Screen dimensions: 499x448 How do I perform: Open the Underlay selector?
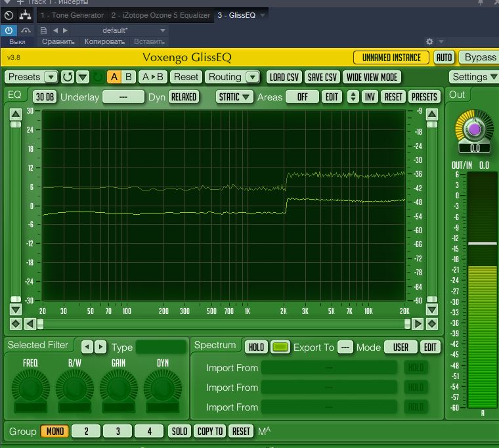pos(123,97)
